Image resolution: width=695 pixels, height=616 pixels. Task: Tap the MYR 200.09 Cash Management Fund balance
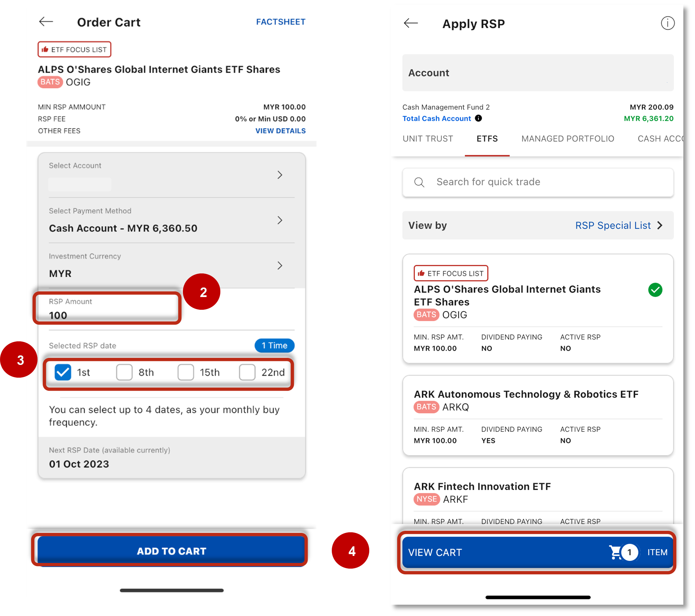click(x=651, y=107)
